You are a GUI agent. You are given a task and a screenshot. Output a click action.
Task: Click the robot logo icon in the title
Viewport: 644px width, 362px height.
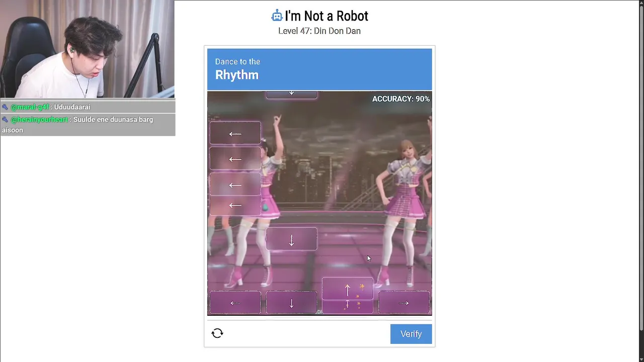click(x=277, y=16)
